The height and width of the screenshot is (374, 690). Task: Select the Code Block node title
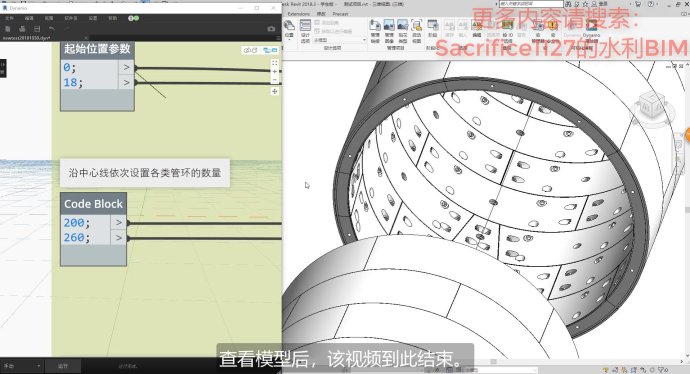pyautogui.click(x=93, y=204)
